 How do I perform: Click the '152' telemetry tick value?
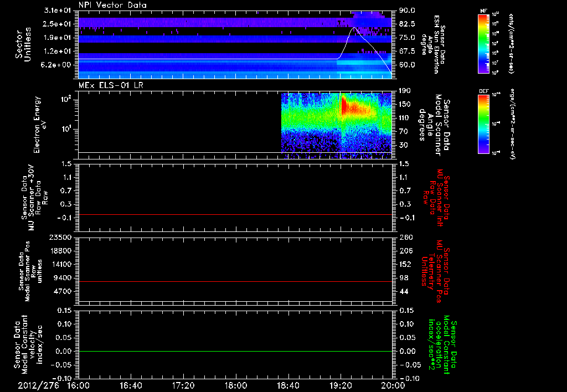[405, 264]
